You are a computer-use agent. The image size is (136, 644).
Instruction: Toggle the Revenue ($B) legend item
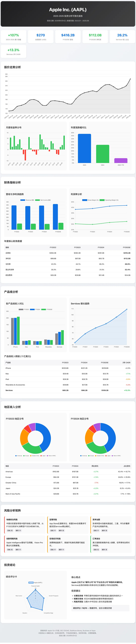[27, 200]
